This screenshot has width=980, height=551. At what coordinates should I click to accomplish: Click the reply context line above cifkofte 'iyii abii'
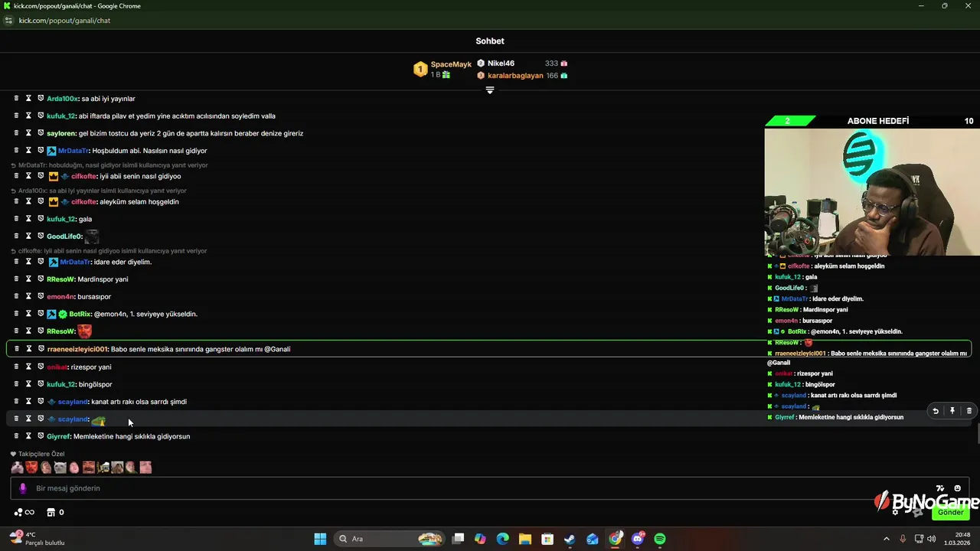coord(109,165)
